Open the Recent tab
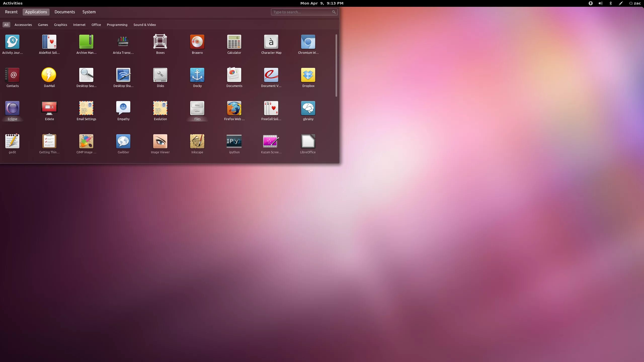Viewport: 644px width, 362px height. [x=11, y=12]
